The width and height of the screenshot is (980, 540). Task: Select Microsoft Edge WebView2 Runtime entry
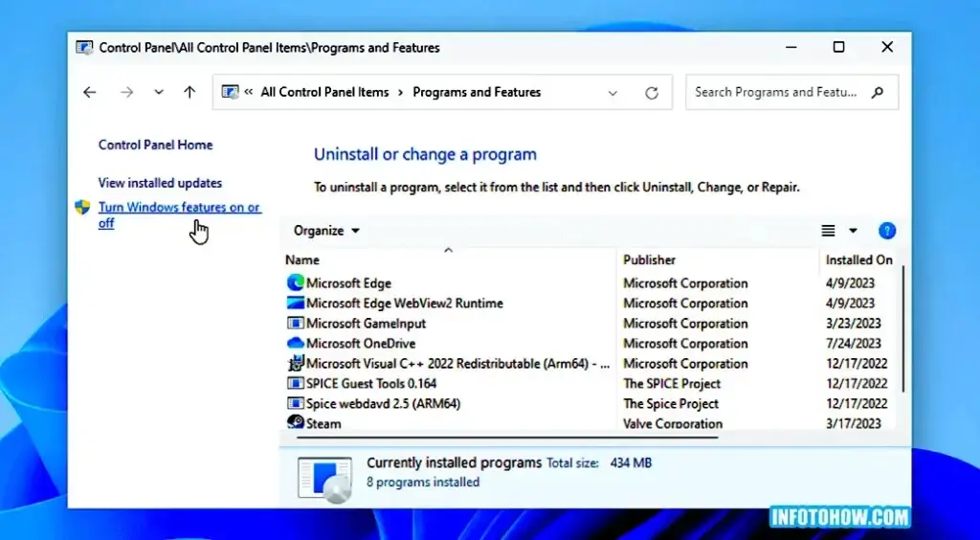pos(405,304)
